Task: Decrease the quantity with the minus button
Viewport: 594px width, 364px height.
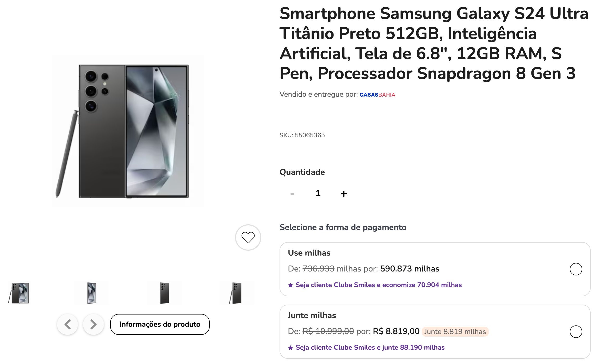Action: click(292, 194)
